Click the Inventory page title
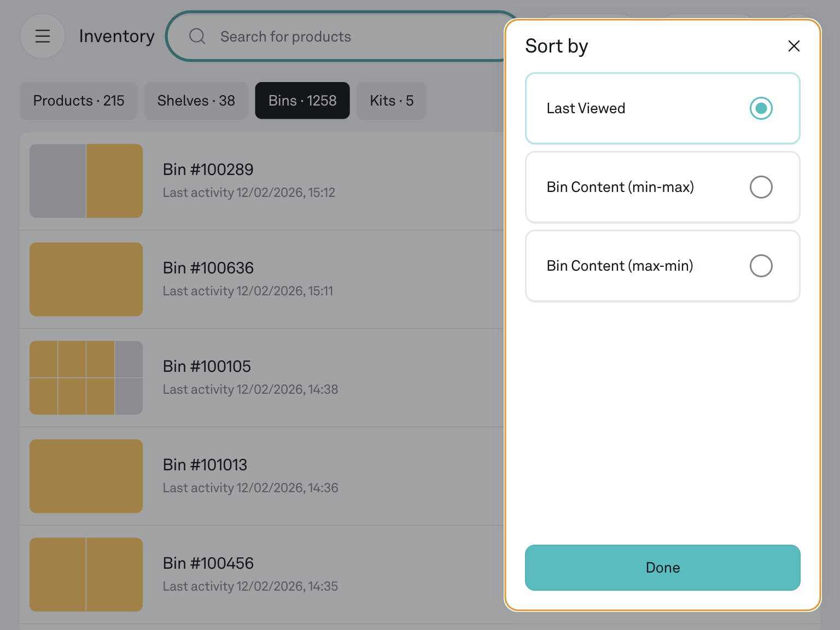The width and height of the screenshot is (840, 630). [116, 36]
